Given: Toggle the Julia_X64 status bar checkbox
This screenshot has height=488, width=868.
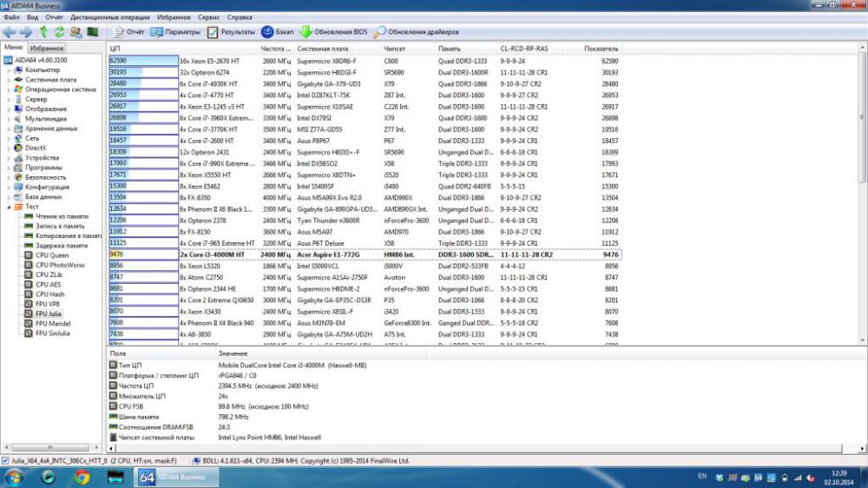Looking at the screenshot, I should 5,461.
